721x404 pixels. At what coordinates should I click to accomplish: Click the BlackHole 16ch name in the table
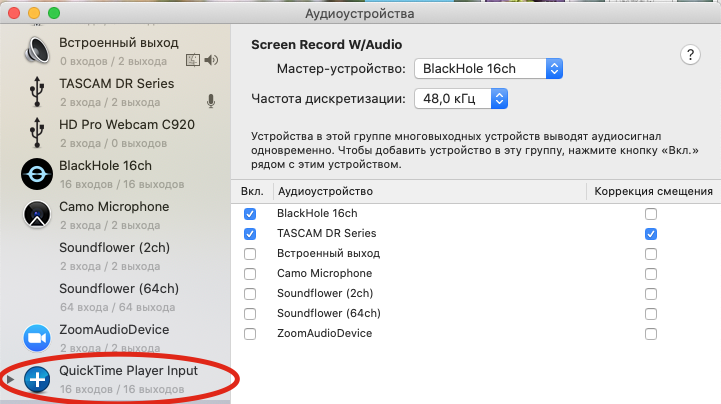(x=317, y=213)
